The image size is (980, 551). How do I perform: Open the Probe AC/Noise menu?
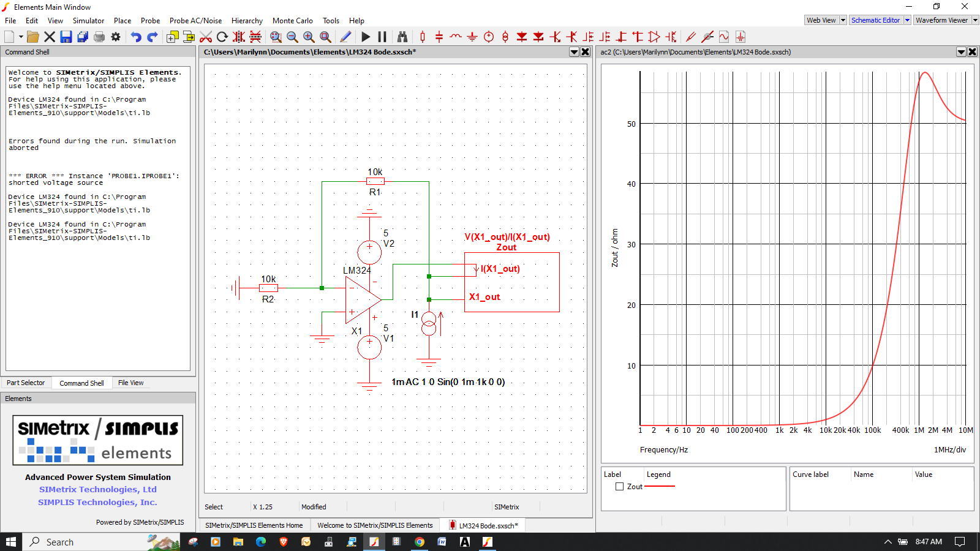195,20
